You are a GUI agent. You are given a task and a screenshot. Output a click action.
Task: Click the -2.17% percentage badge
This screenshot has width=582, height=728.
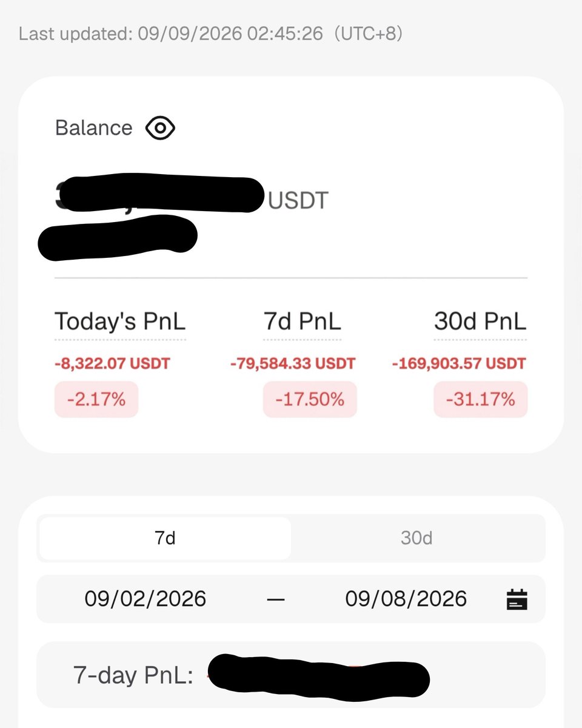tap(96, 400)
